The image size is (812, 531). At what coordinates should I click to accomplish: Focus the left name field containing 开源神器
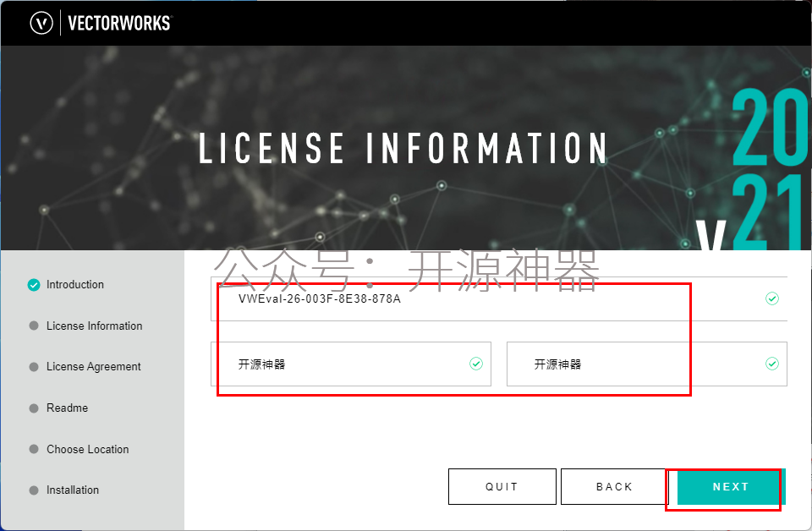(350, 364)
